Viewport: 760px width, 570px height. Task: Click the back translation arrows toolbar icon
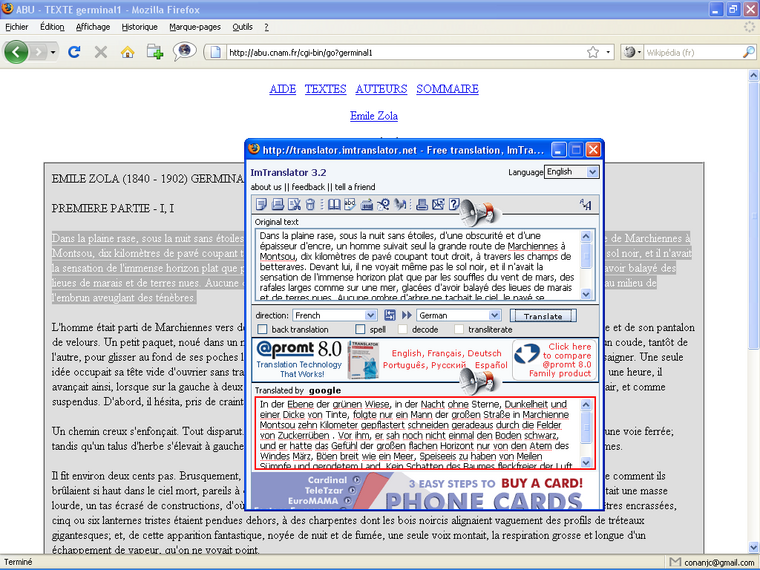click(x=400, y=205)
